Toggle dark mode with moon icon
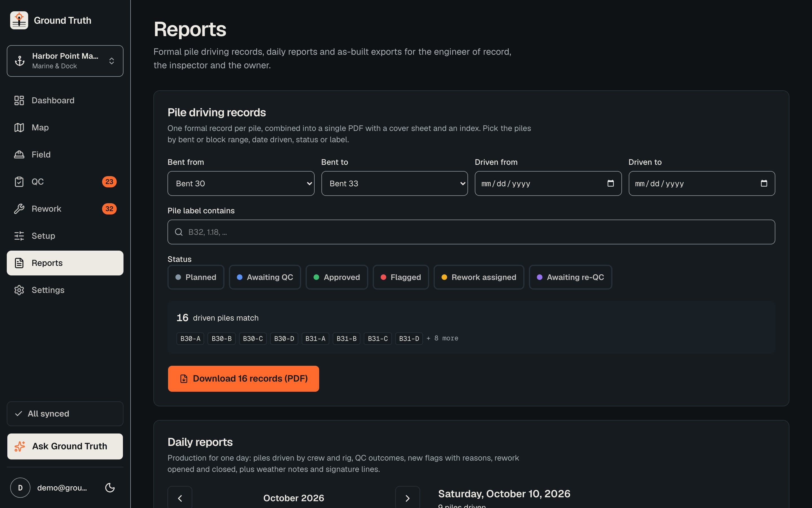Screen dimensions: 812x508 [110, 487]
